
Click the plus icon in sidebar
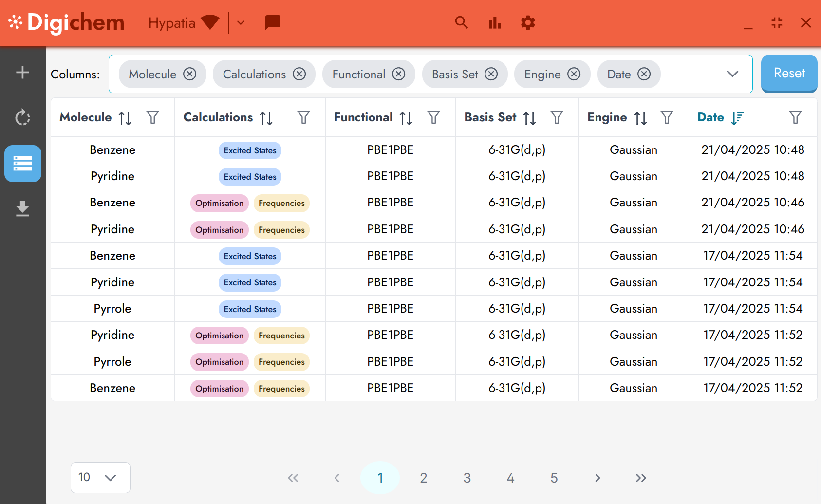click(x=22, y=73)
